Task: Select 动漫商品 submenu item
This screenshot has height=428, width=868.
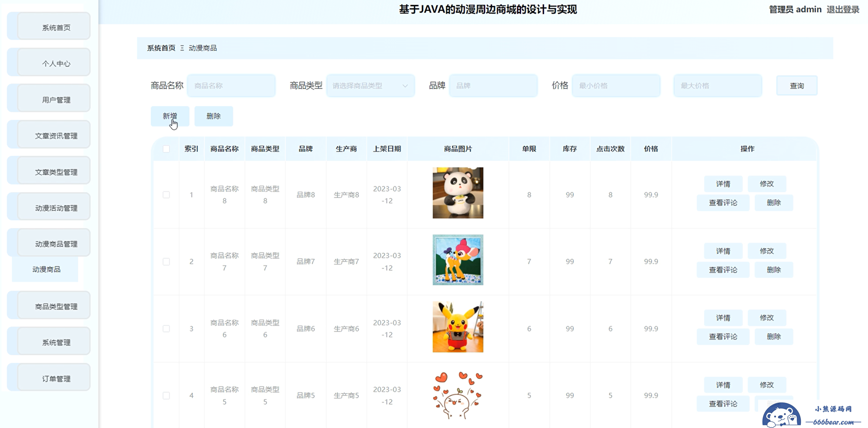Action: [45, 269]
